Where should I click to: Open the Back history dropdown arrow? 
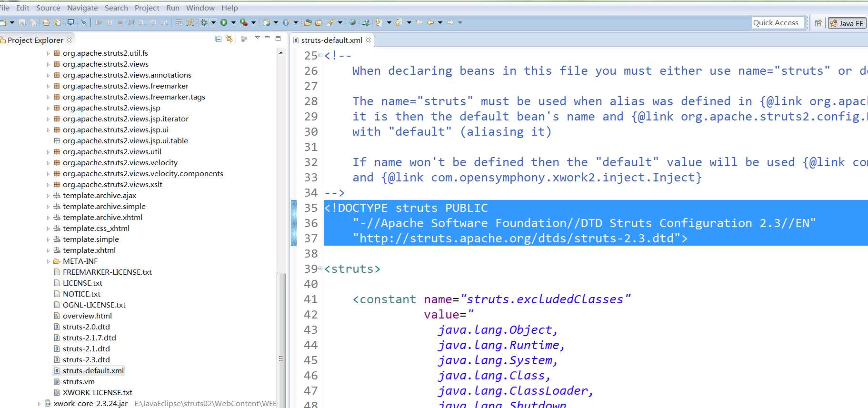tap(440, 22)
